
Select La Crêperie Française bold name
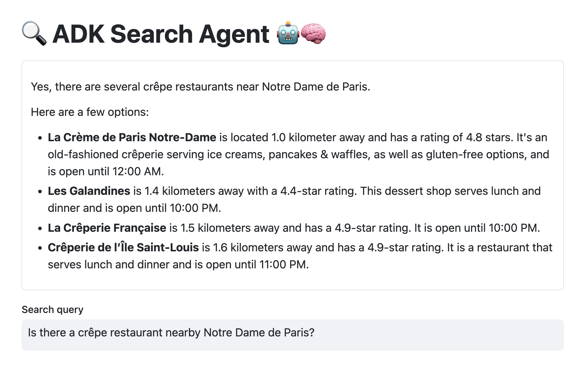click(x=107, y=228)
